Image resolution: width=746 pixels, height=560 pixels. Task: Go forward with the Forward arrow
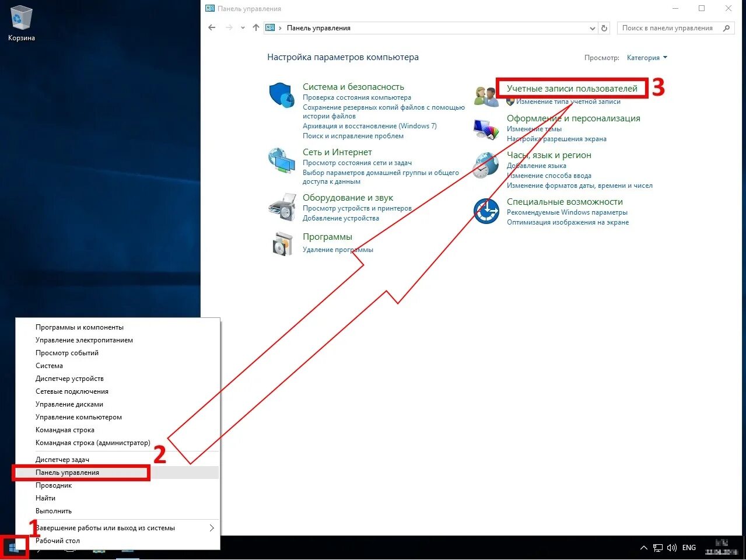click(229, 27)
